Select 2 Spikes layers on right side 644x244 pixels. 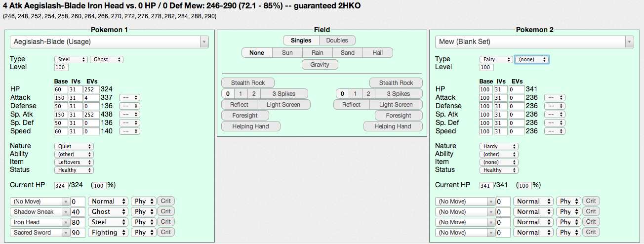tap(368, 94)
